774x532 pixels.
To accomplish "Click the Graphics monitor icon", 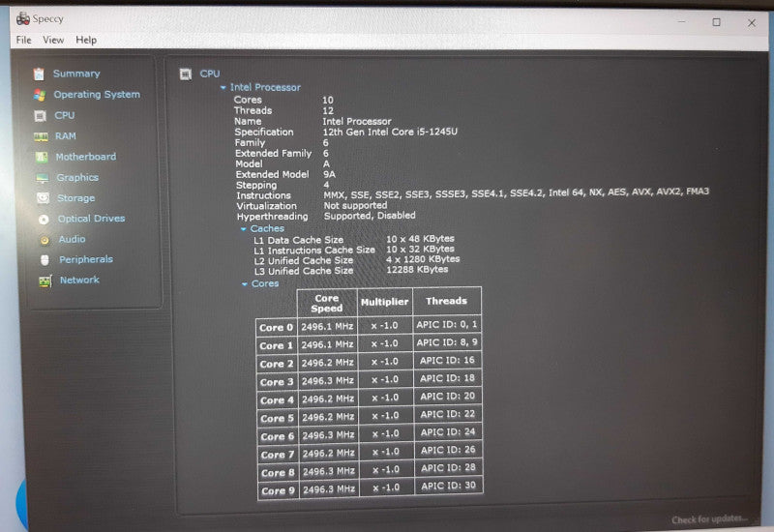I will click(x=42, y=178).
